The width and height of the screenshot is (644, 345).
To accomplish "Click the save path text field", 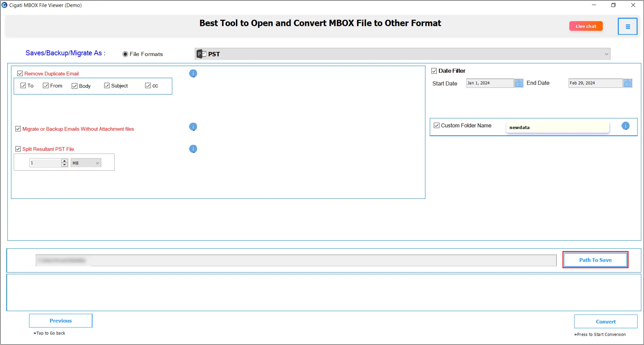I will click(x=296, y=260).
